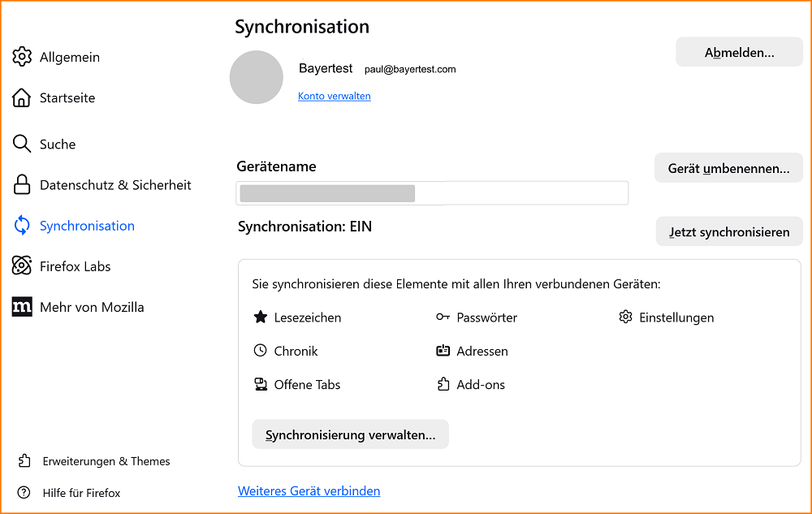The image size is (812, 514).
Task: Select the Chronik clock icon
Action: coord(260,351)
